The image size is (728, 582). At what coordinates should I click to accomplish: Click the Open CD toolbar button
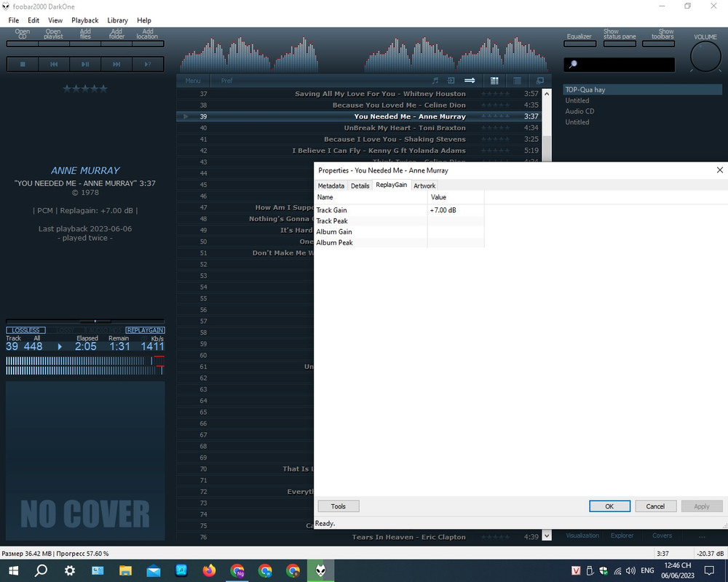[x=23, y=37]
